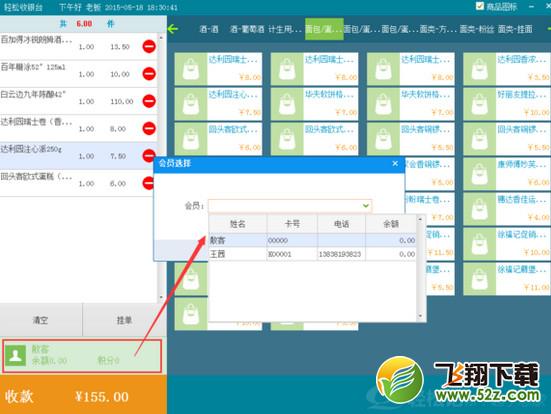The height and width of the screenshot is (414, 551).
Task: Click phone number 13838193823 cell
Action: point(340,254)
